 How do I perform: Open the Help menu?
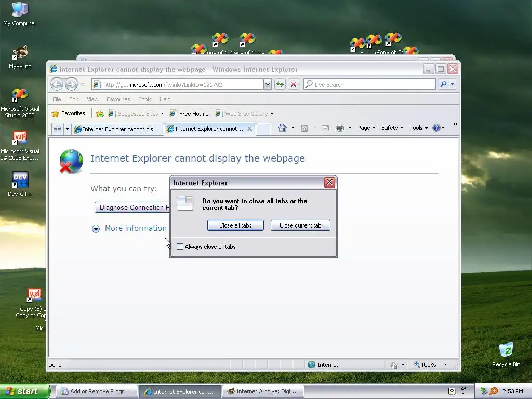click(x=165, y=99)
